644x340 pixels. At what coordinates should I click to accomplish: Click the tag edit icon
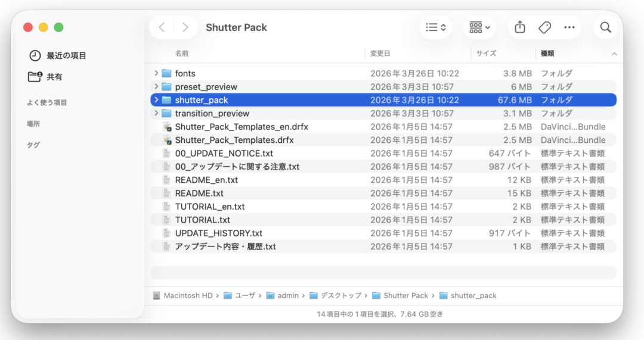544,27
